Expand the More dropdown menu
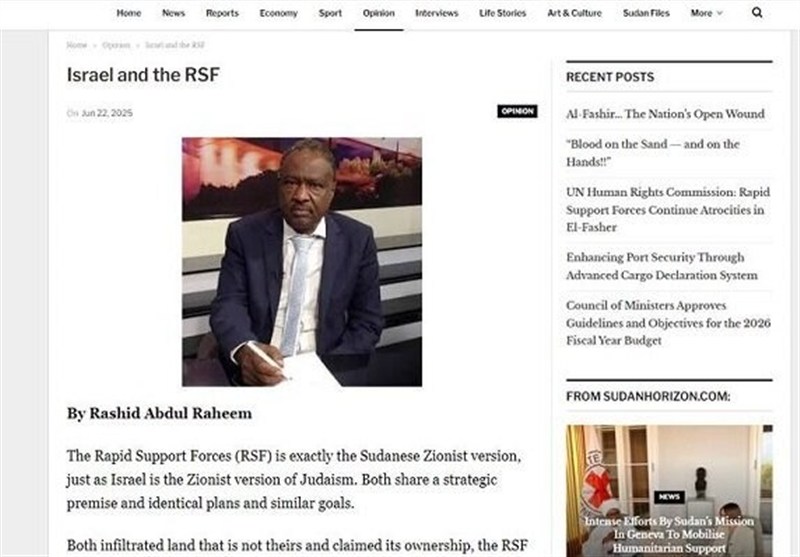Image resolution: width=800 pixels, height=557 pixels. [707, 13]
